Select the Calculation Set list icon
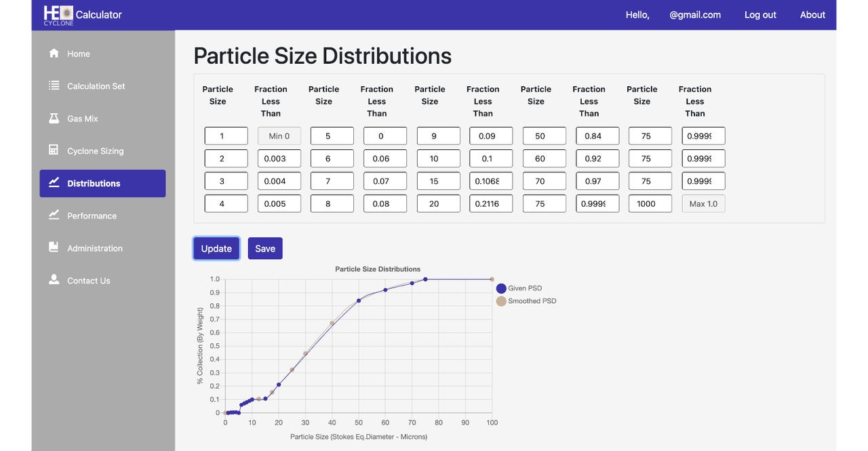This screenshot has height=451, width=868. [54, 85]
